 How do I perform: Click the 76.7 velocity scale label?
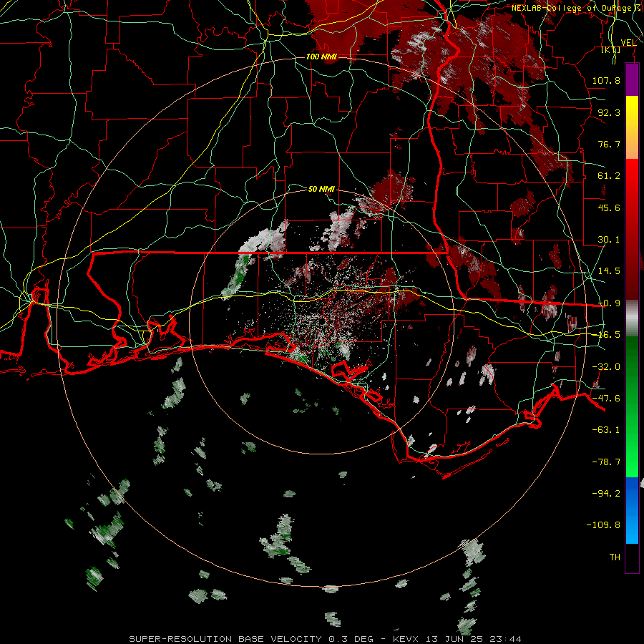click(609, 144)
